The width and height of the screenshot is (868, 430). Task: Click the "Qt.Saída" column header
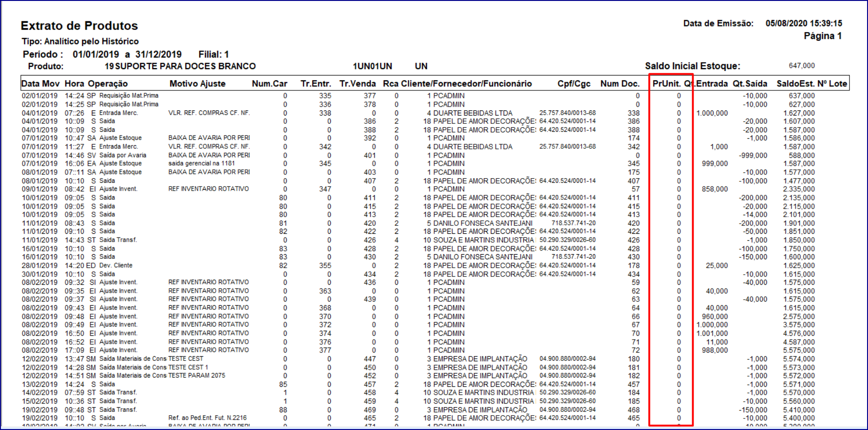750,83
